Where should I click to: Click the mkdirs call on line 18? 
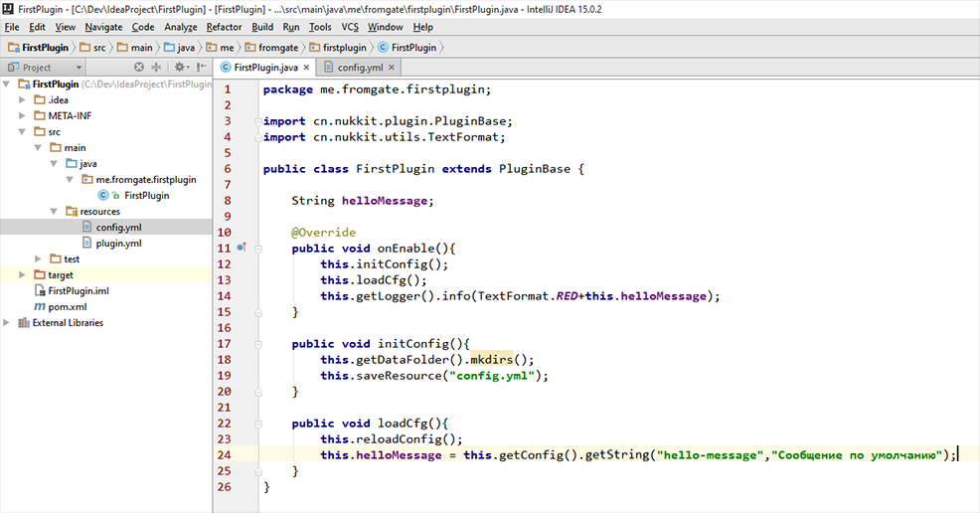(x=491, y=359)
